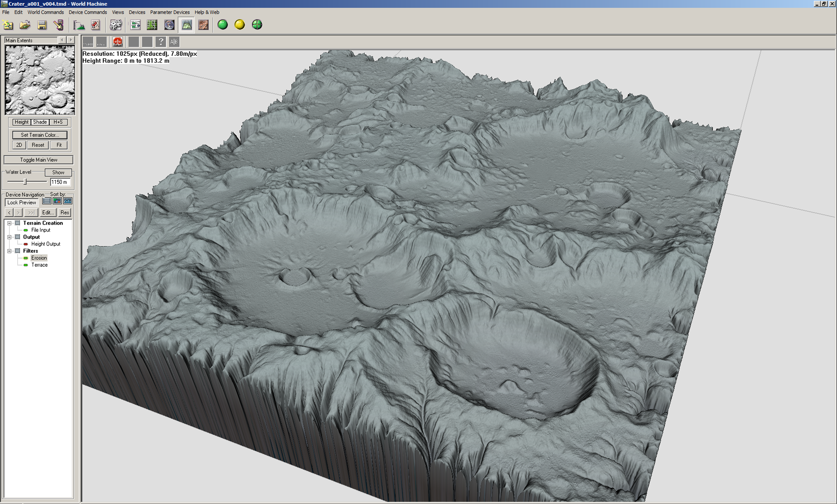Toggle the Height display mode
Screen dimensions: 837x504
tap(21, 122)
